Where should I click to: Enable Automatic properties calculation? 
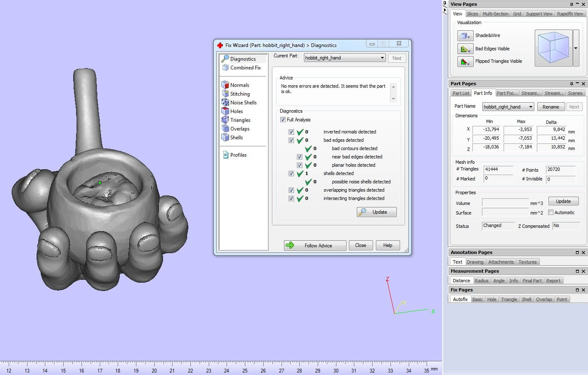[551, 212]
